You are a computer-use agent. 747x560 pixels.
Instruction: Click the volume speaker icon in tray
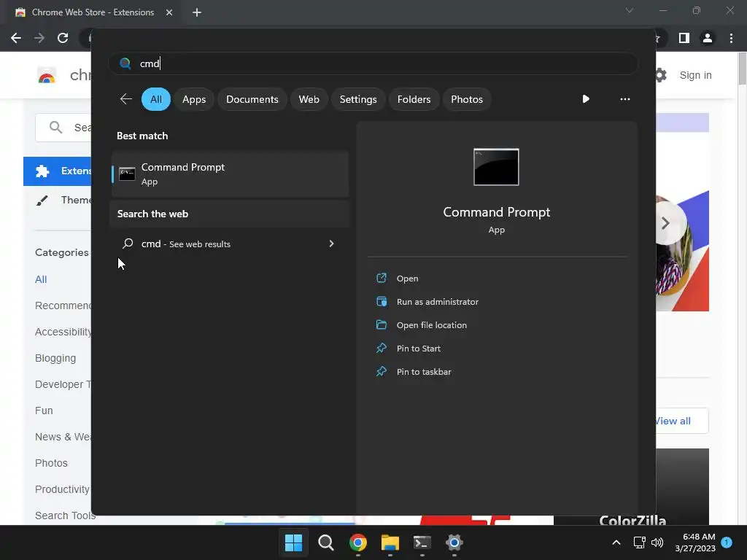pyautogui.click(x=657, y=542)
